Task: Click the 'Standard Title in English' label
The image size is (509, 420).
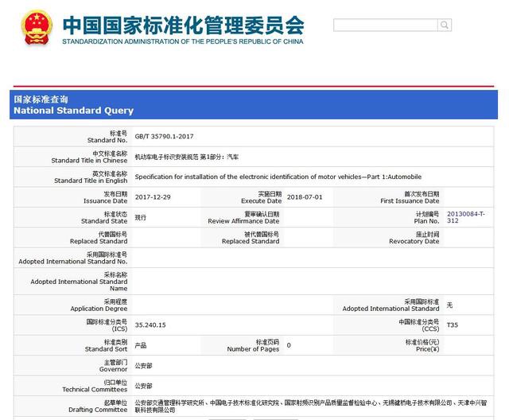Action: click(x=91, y=181)
